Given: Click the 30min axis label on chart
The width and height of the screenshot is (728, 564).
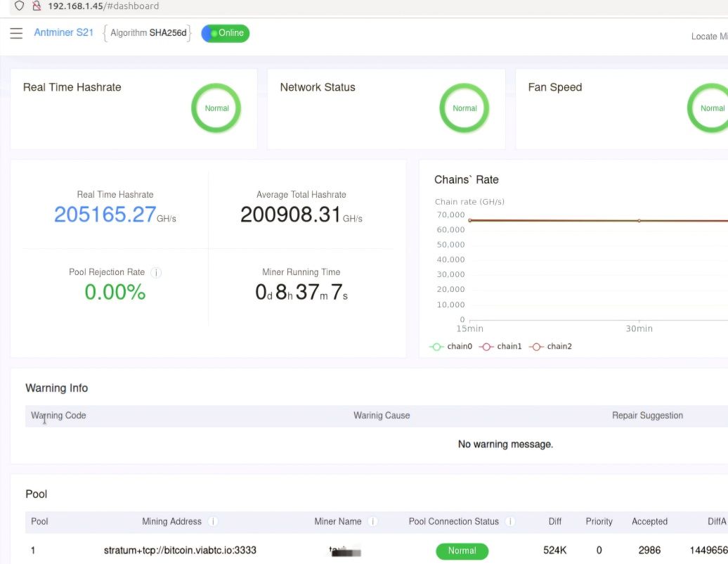Looking at the screenshot, I should tap(639, 329).
